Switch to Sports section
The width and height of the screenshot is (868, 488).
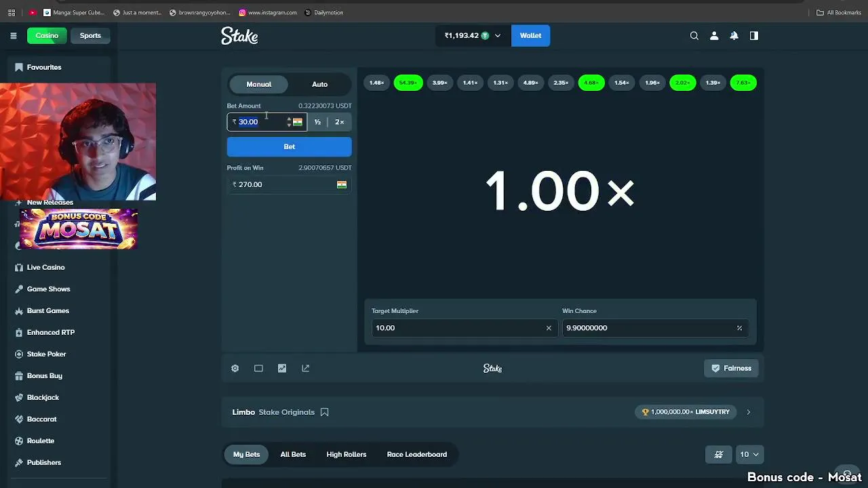tap(90, 36)
